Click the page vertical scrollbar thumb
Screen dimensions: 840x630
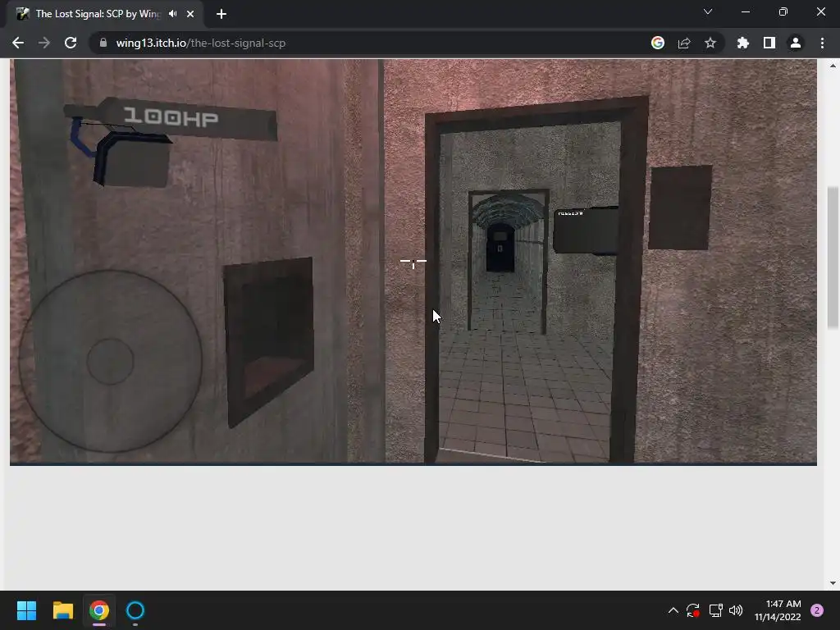pyautogui.click(x=833, y=257)
